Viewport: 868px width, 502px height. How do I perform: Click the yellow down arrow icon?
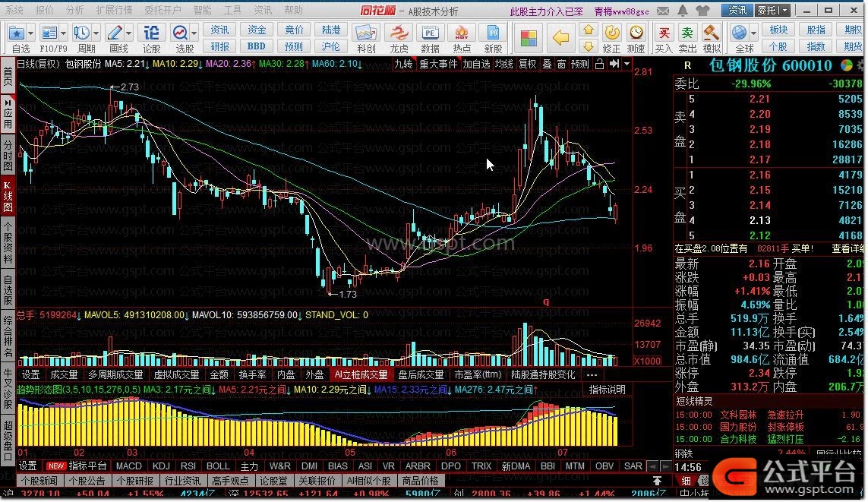coord(589,46)
